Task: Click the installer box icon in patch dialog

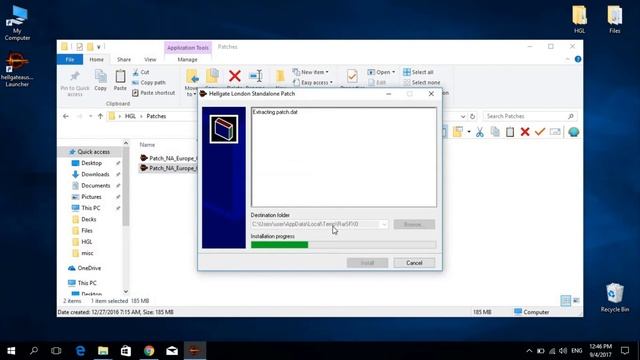Action: pos(224,129)
